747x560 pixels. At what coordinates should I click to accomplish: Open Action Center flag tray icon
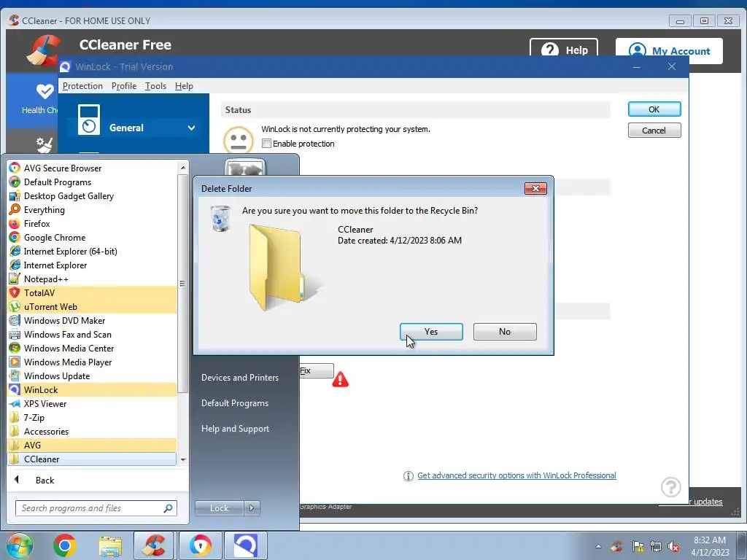pos(638,547)
